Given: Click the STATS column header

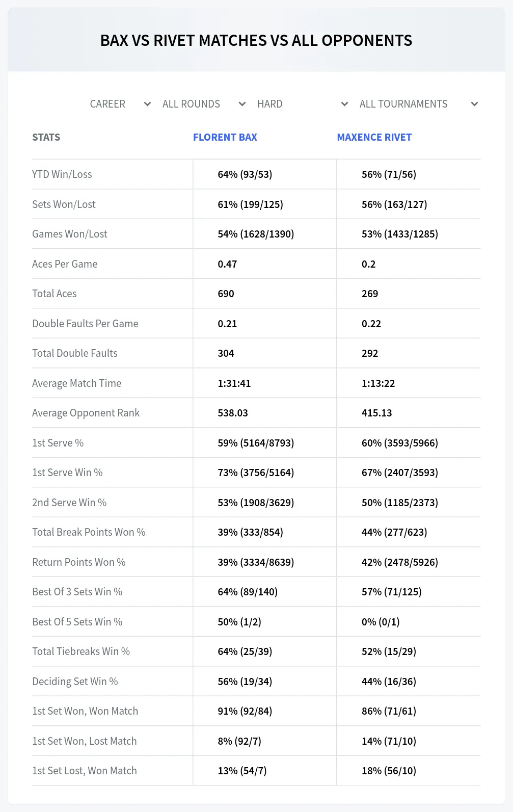Looking at the screenshot, I should 46,137.
